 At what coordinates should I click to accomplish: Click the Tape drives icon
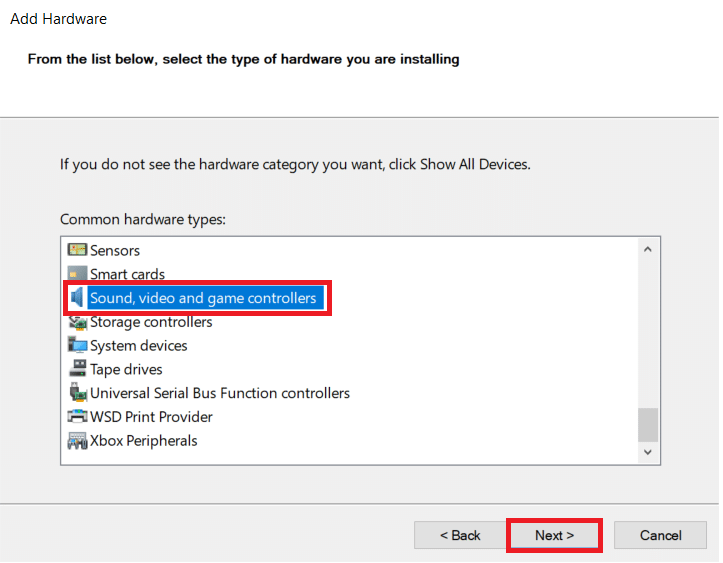click(77, 369)
